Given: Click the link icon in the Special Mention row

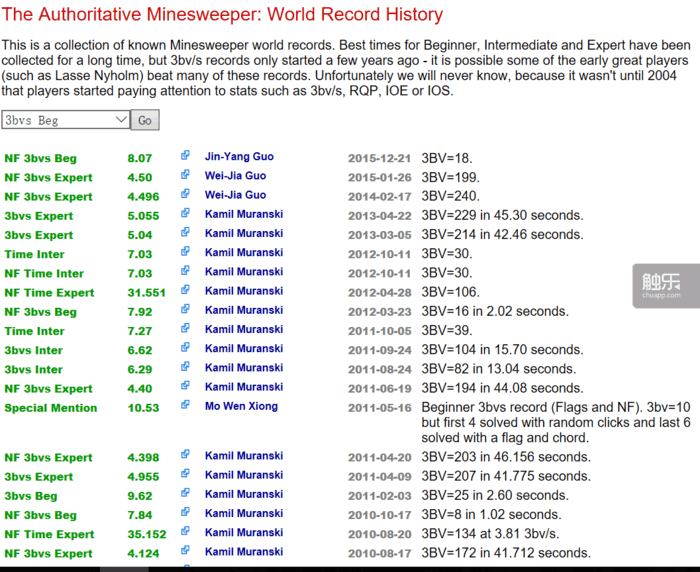Looking at the screenshot, I should pyautogui.click(x=185, y=406).
